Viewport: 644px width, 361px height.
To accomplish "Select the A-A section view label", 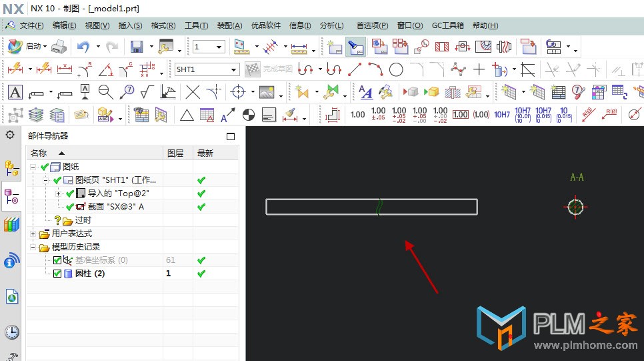I will coord(577,177).
